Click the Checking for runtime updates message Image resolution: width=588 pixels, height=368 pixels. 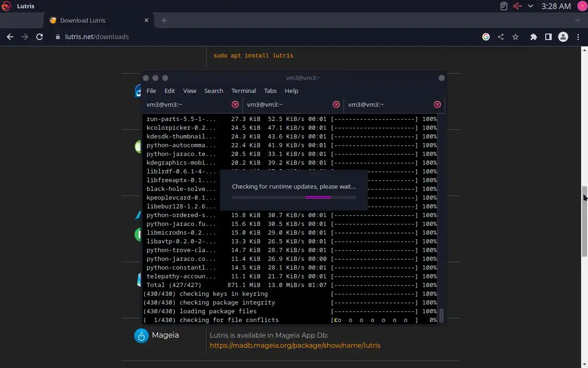tap(294, 186)
